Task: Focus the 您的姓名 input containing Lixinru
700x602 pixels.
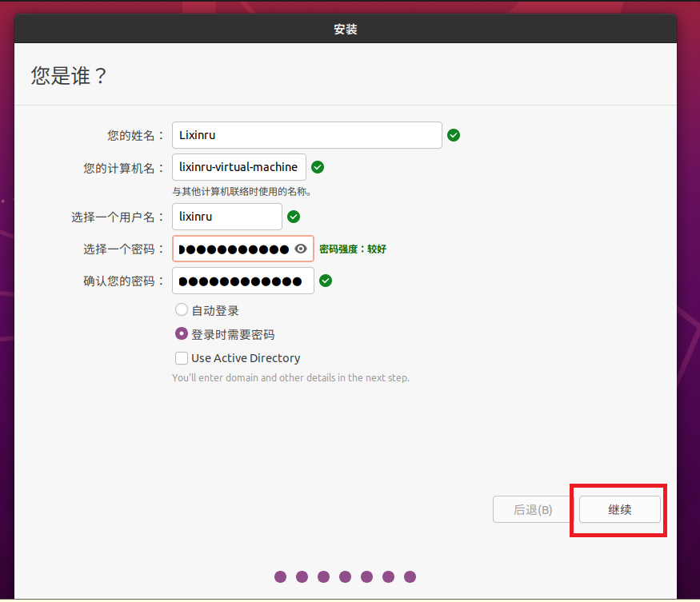Action: (306, 135)
